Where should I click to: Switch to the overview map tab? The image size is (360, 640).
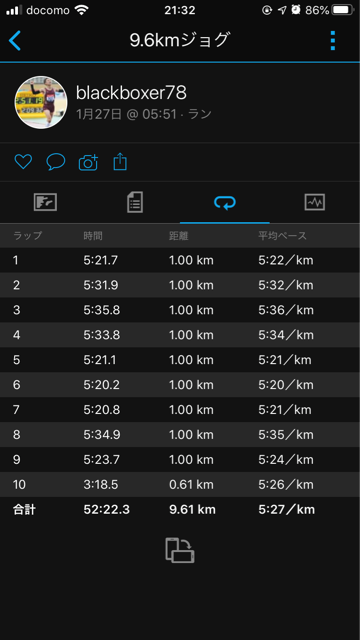tap(45, 202)
